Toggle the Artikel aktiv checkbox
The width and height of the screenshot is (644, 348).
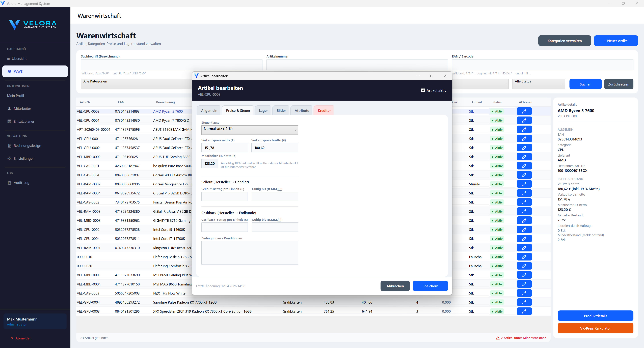coord(423,90)
